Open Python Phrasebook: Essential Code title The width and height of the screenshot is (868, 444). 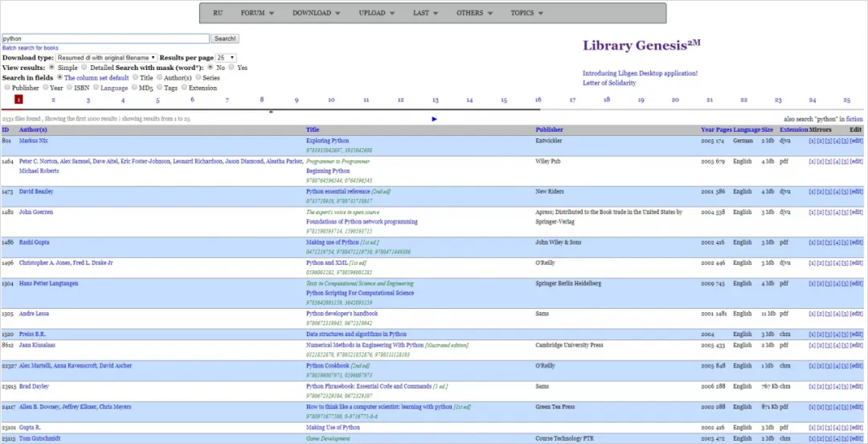pos(369,386)
